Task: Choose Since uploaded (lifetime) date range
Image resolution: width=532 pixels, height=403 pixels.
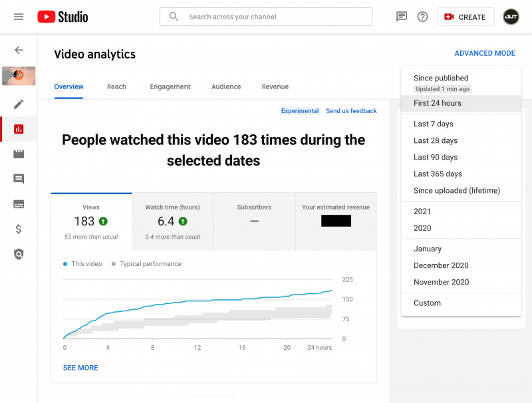Action: [456, 190]
